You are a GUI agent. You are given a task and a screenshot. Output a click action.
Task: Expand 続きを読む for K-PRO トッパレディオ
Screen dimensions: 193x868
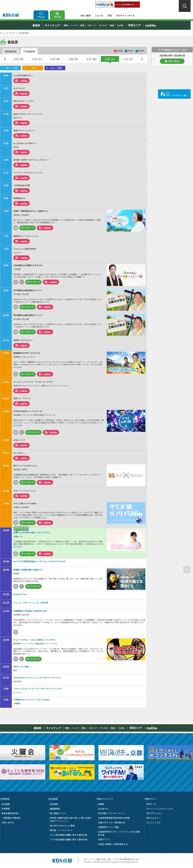coord(18,426)
